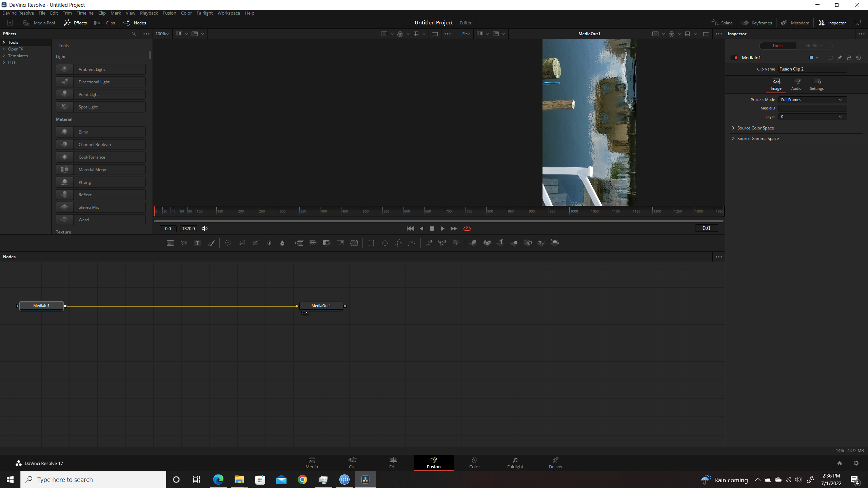The width and height of the screenshot is (868, 488).
Task: Add a BSpline mask from toolbar
Action: 412,243
